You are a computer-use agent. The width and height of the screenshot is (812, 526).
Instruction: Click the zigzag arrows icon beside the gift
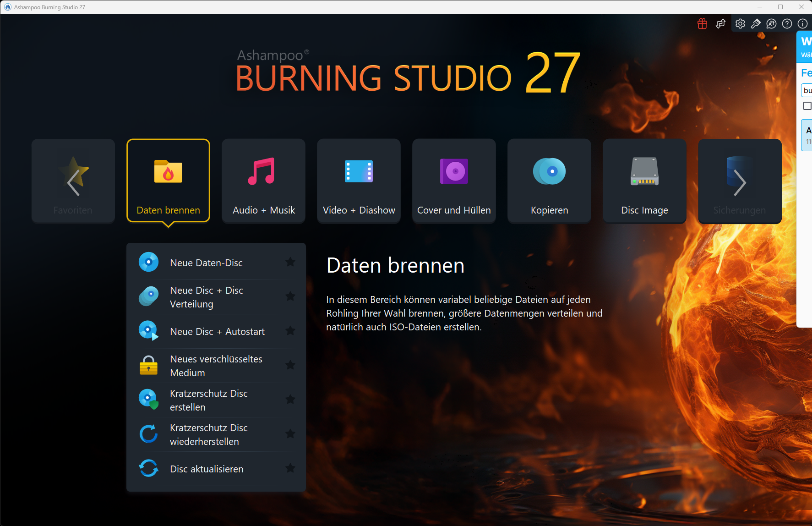pyautogui.click(x=720, y=24)
